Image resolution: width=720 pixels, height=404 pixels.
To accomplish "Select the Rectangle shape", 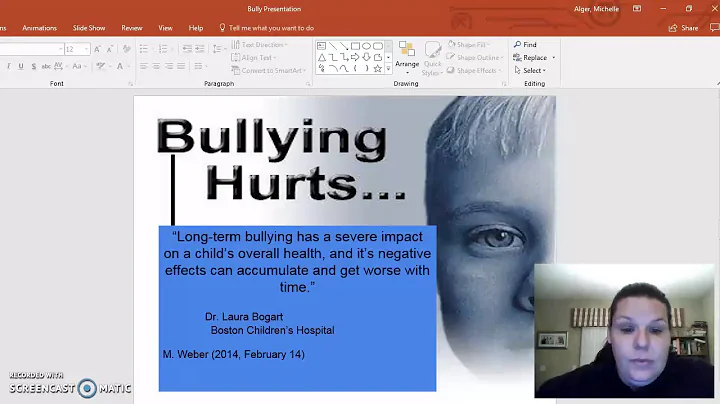I will pos(355,46).
